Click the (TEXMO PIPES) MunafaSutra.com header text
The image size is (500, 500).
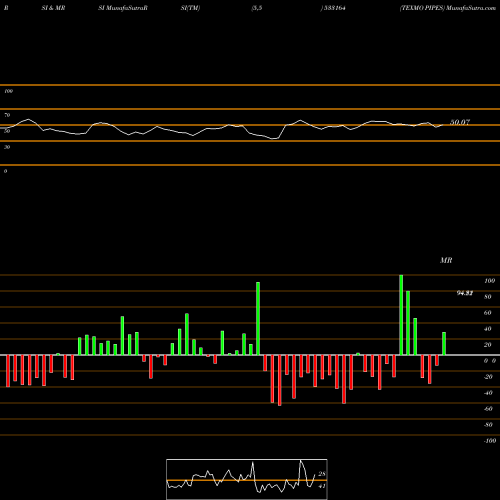coord(448,8)
